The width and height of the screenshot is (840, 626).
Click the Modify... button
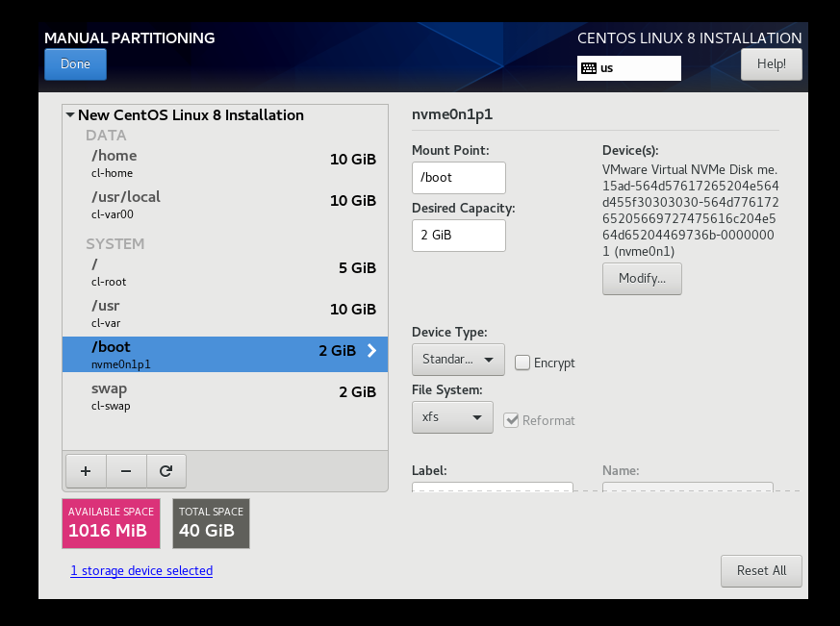click(642, 279)
